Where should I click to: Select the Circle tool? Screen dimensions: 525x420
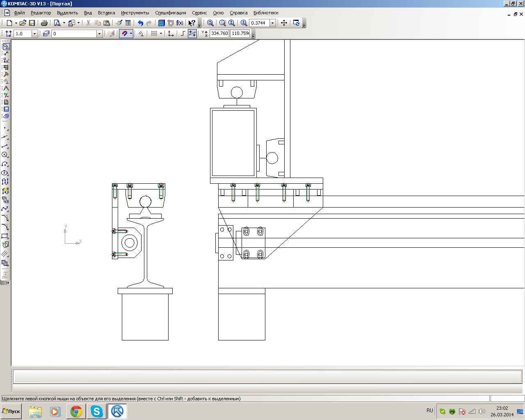point(5,155)
